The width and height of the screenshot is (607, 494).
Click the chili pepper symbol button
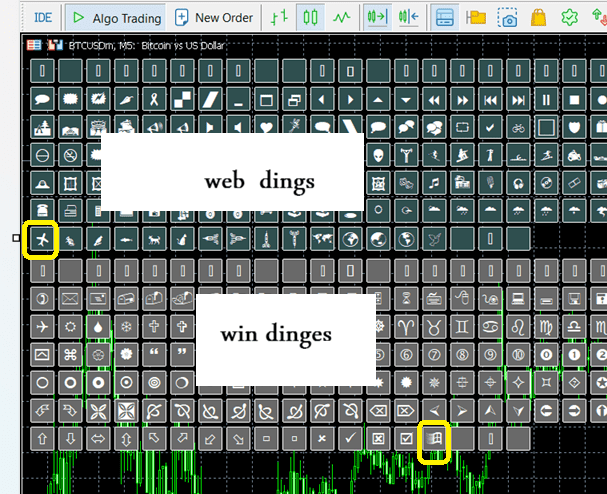pyautogui.click(x=126, y=99)
